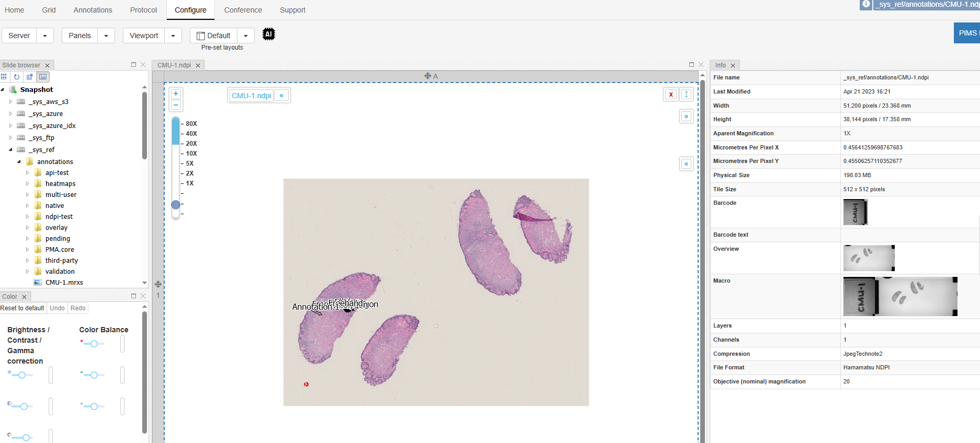
Task: Click Reset to default in Color panel
Action: [x=22, y=308]
